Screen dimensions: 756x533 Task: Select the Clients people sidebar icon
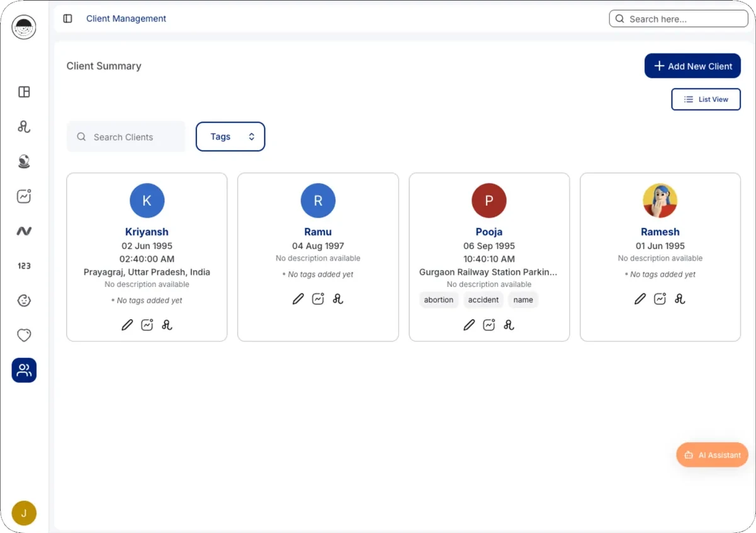click(x=24, y=370)
